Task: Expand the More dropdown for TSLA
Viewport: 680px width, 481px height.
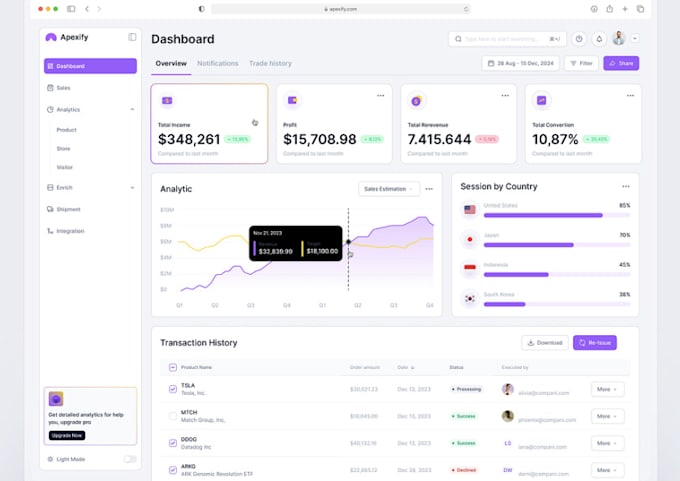Action: click(x=608, y=389)
